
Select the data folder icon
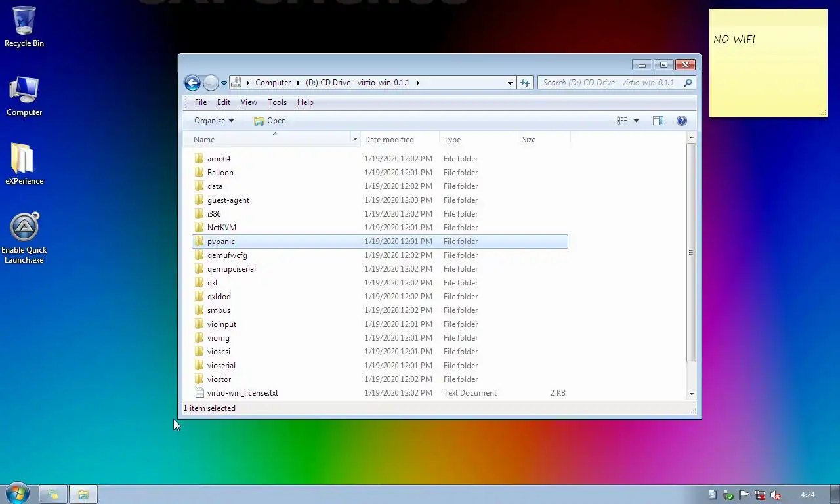[x=199, y=186]
